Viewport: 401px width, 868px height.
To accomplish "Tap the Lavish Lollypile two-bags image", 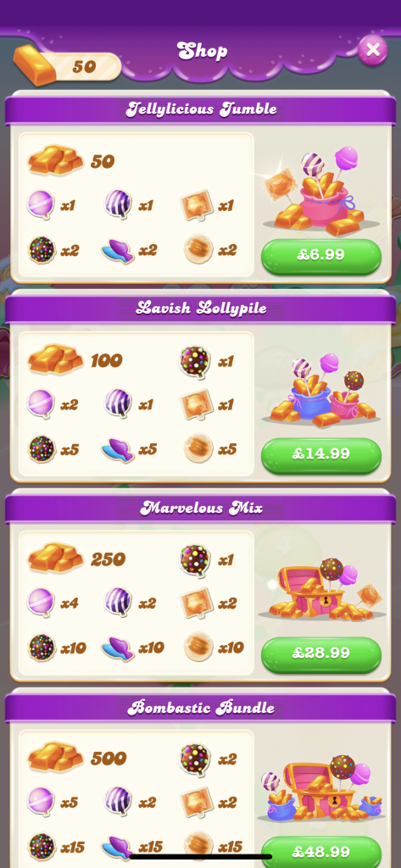I will coord(320,391).
